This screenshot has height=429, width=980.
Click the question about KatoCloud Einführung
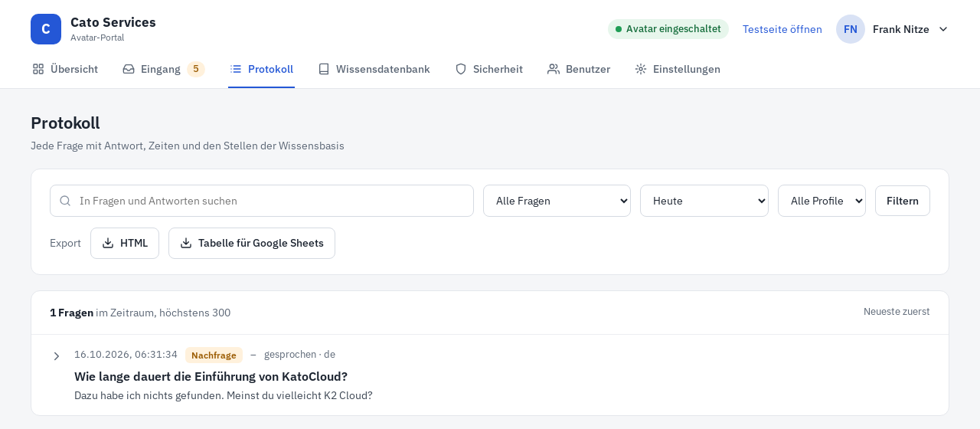[211, 376]
